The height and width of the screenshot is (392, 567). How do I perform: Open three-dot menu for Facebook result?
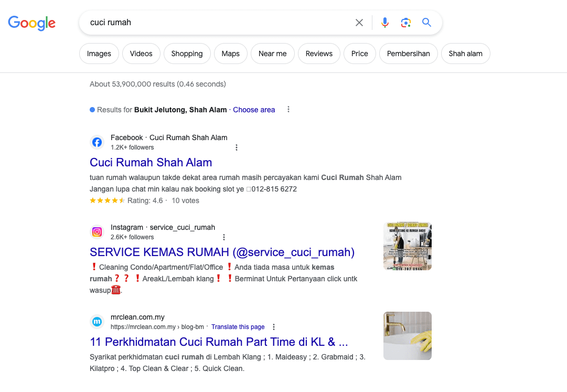[237, 147]
